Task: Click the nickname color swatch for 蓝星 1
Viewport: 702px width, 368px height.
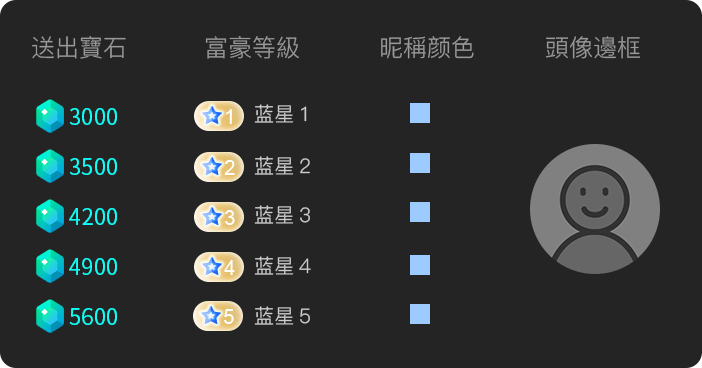Action: tap(420, 113)
